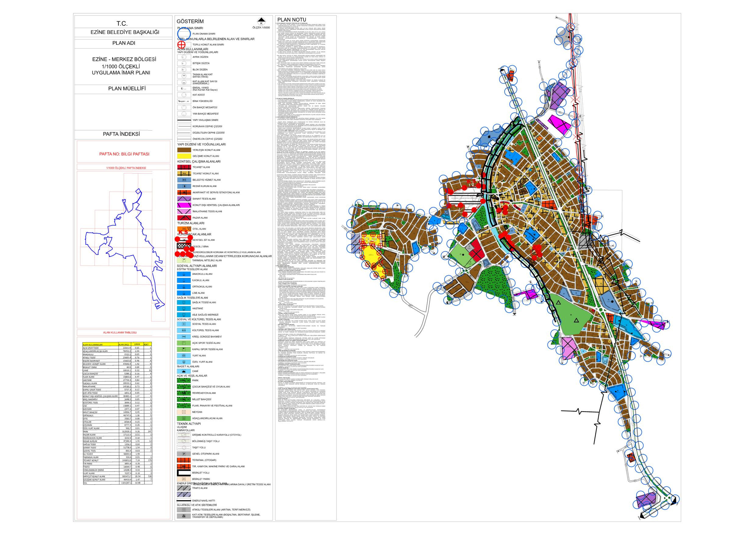This screenshot has width=756, height=534.
Task: Click the ORAN column header in table
Action: 137,345
